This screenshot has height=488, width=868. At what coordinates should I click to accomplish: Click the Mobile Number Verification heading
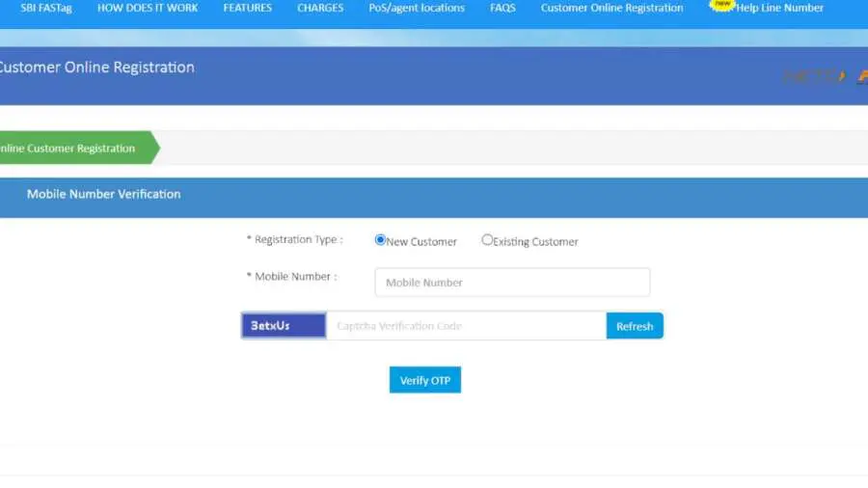[x=103, y=194]
